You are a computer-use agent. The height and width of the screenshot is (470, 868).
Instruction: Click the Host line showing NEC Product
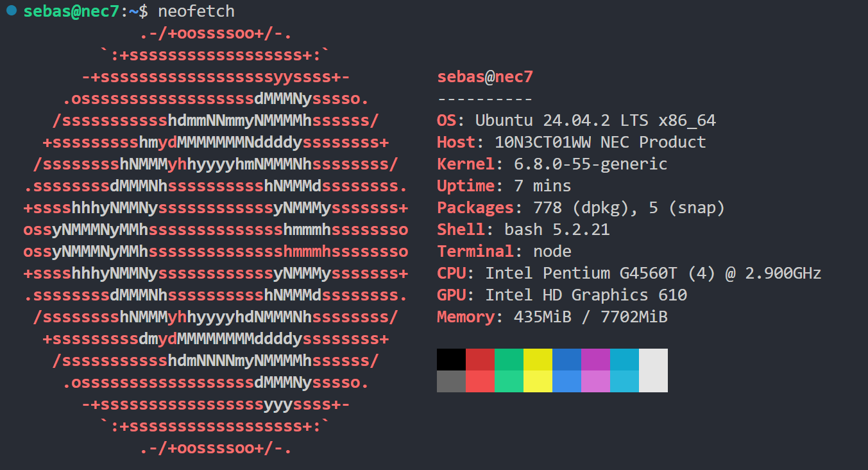tap(571, 143)
